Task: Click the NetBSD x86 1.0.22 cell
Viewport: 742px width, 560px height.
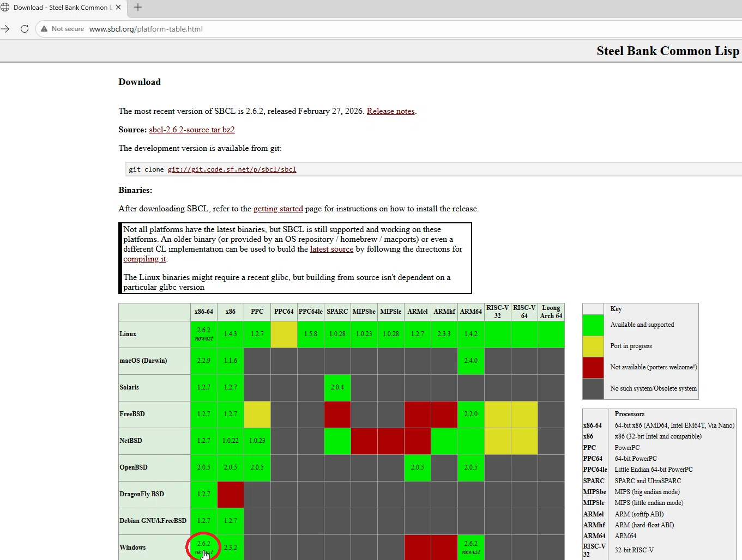Action: (231, 441)
